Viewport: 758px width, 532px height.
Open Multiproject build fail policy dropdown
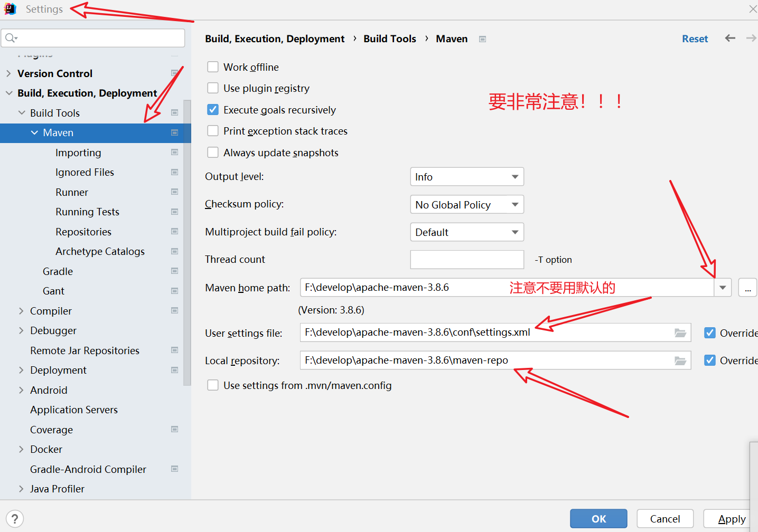click(x=467, y=232)
